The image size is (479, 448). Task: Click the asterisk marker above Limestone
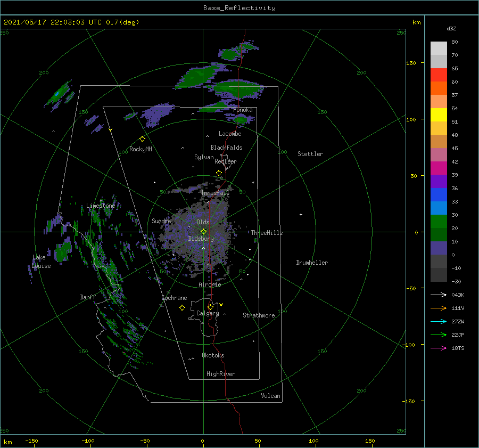101,201
